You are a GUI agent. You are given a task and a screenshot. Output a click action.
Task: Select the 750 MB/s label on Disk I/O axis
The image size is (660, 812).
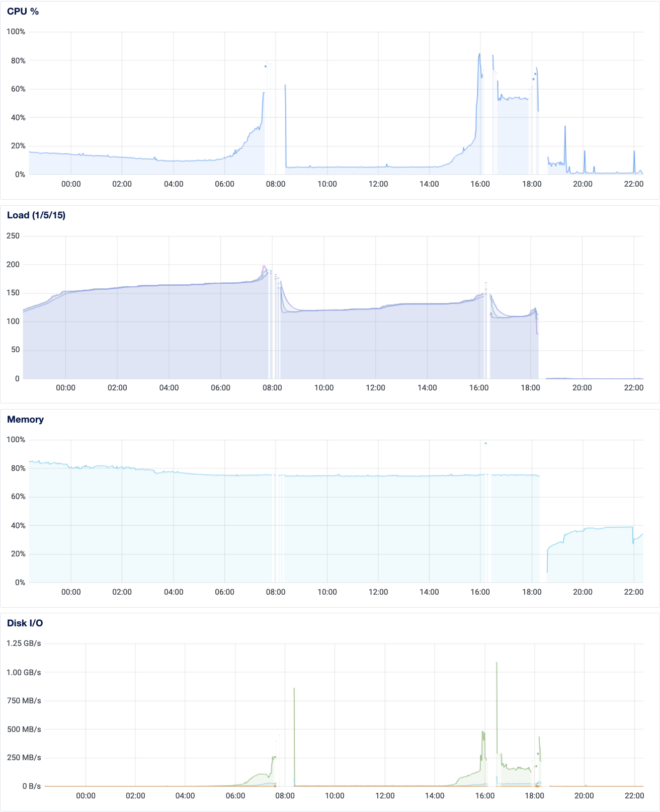click(24, 701)
